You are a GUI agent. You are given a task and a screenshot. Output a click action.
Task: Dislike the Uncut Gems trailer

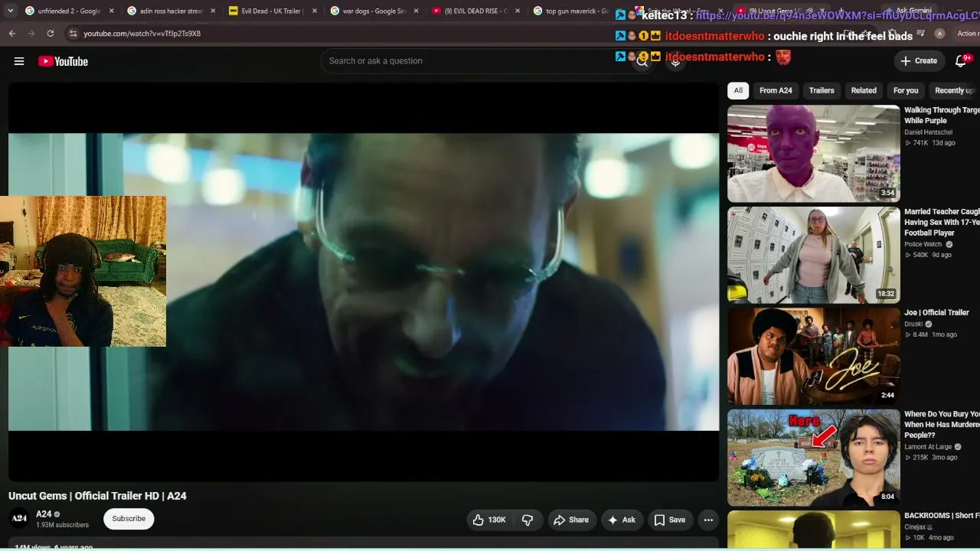click(528, 520)
